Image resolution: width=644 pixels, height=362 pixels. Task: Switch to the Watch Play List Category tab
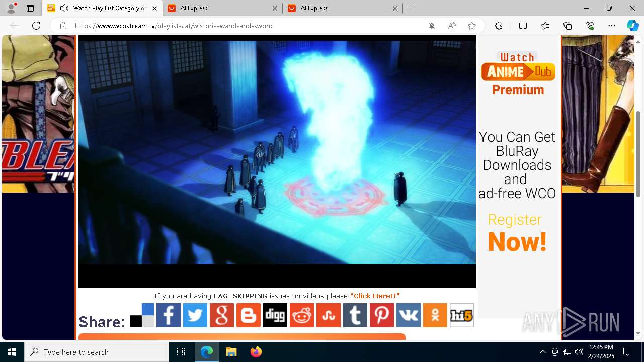[x=103, y=8]
